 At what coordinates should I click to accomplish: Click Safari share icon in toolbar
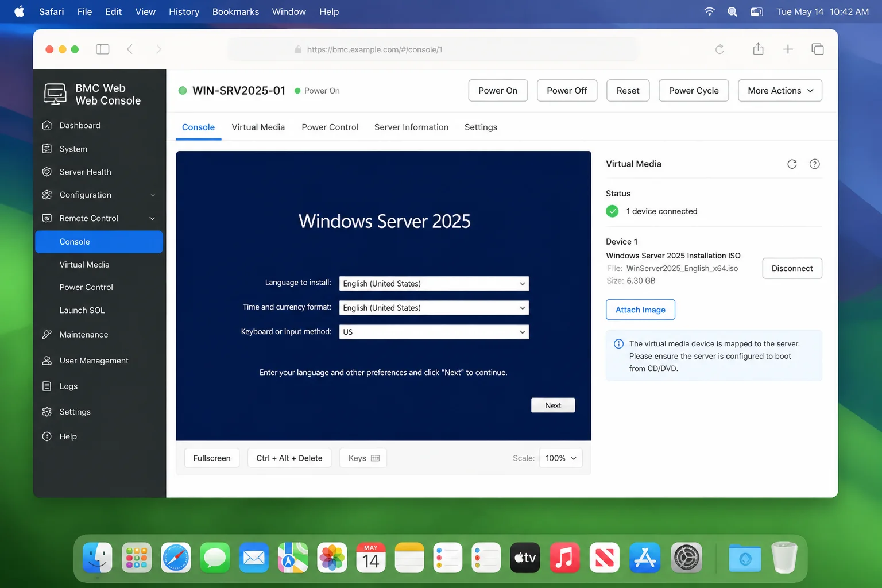click(758, 49)
